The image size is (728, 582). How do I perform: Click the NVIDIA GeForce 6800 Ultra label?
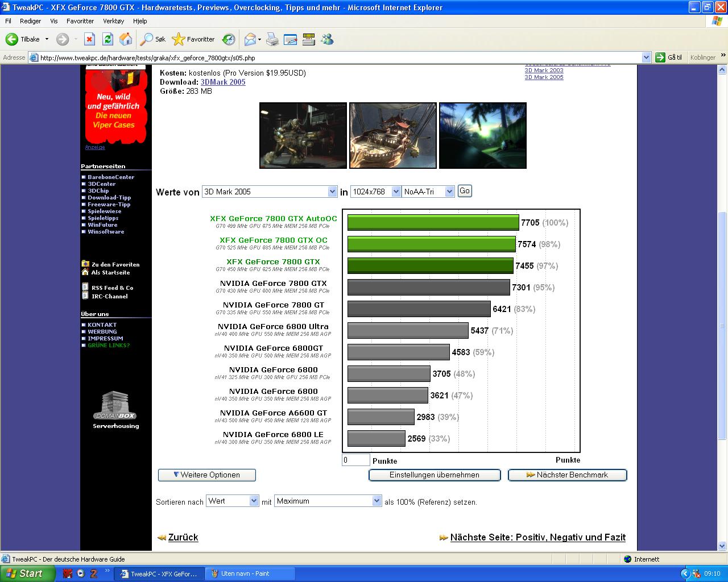coord(273,326)
